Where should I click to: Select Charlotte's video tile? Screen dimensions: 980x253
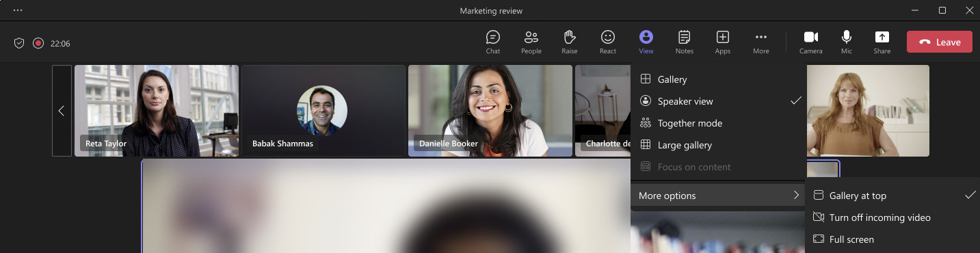602,111
